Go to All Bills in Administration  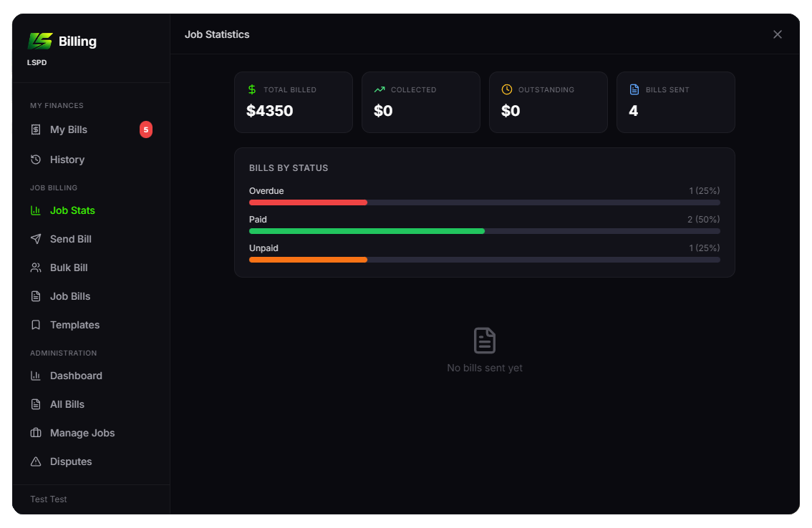pos(67,404)
